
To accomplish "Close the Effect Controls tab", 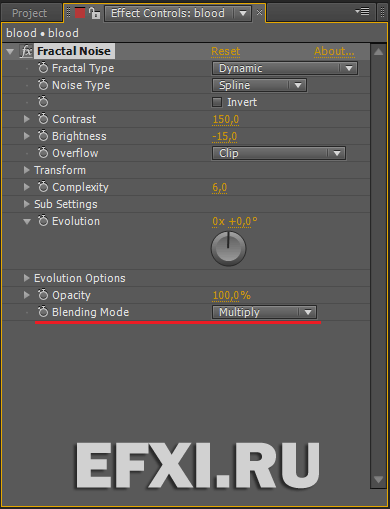I will tap(259, 13).
